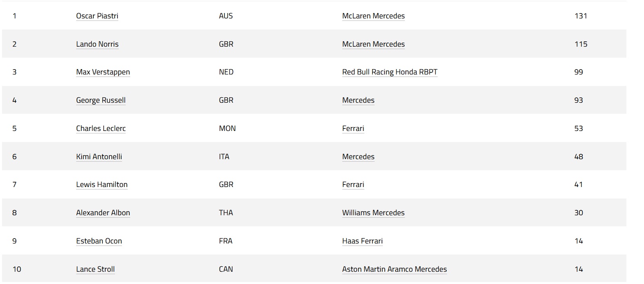Image resolution: width=644 pixels, height=284 pixels.
Task: Click Aston Martin Aramco Mercedes link
Action: [394, 269]
